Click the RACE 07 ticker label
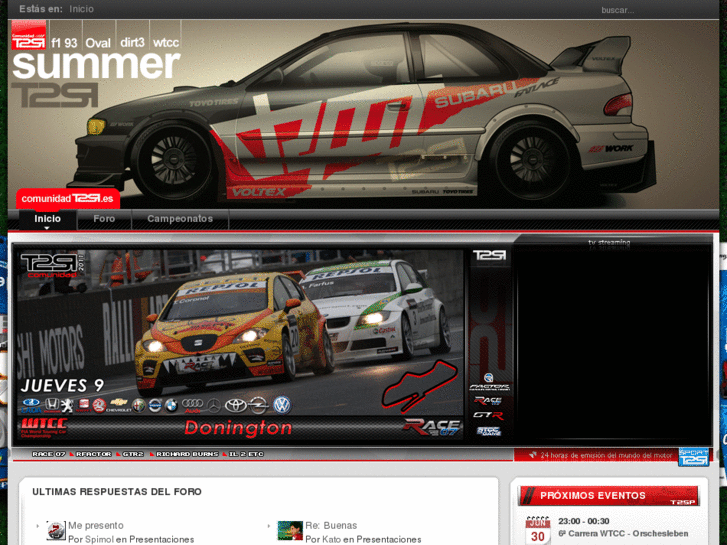 [49, 454]
